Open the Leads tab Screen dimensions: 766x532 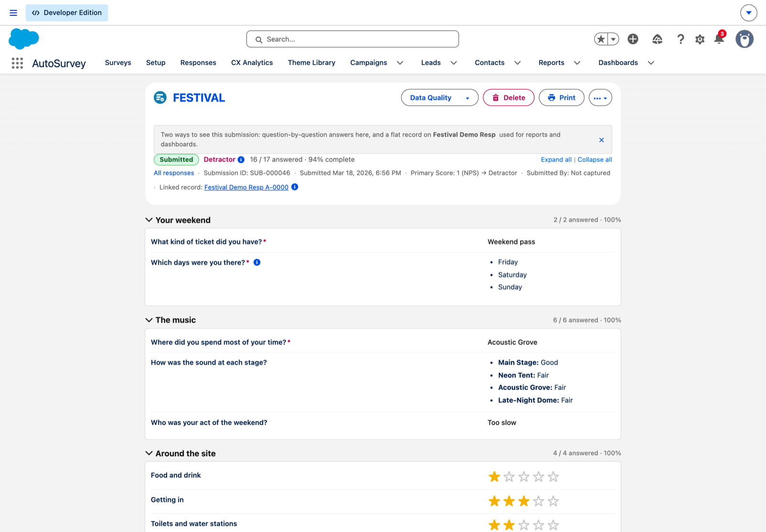point(431,63)
